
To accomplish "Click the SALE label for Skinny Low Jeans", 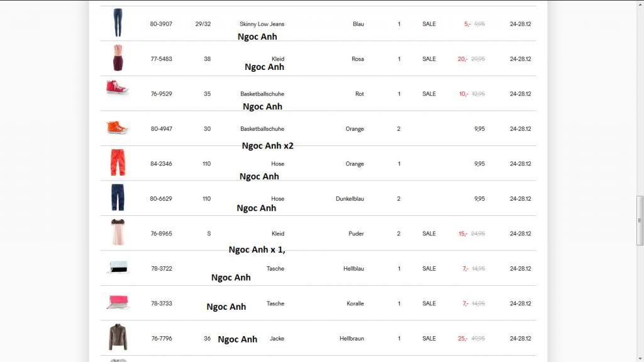I will (x=429, y=24).
